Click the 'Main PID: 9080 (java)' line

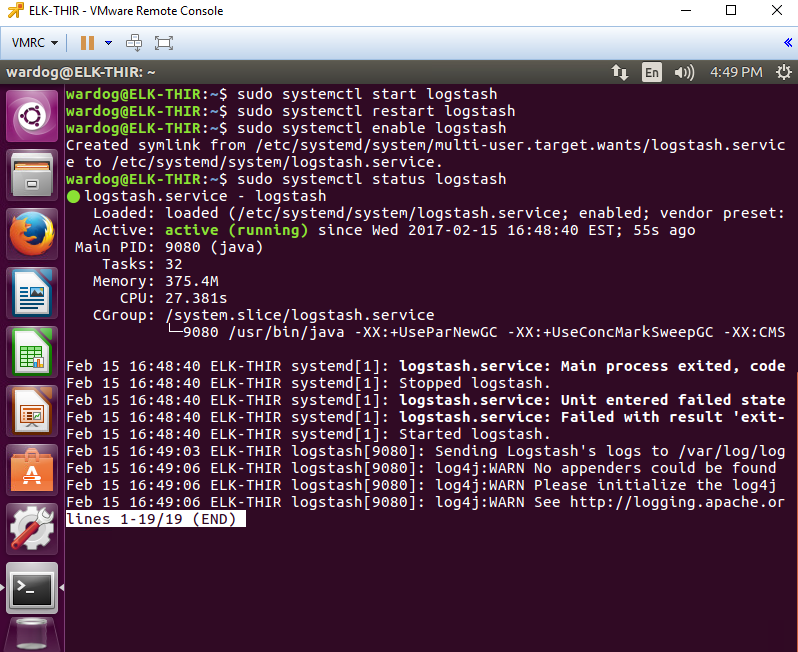[169, 247]
